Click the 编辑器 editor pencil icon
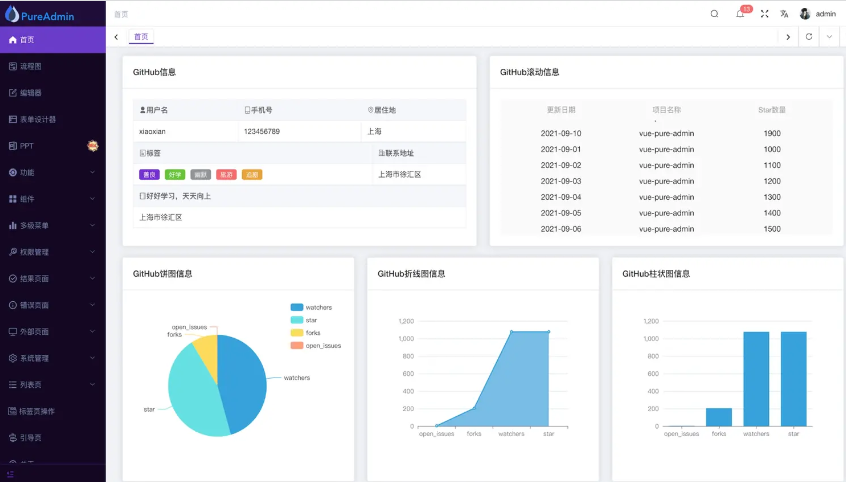Viewport: 846px width, 482px height. [x=12, y=93]
